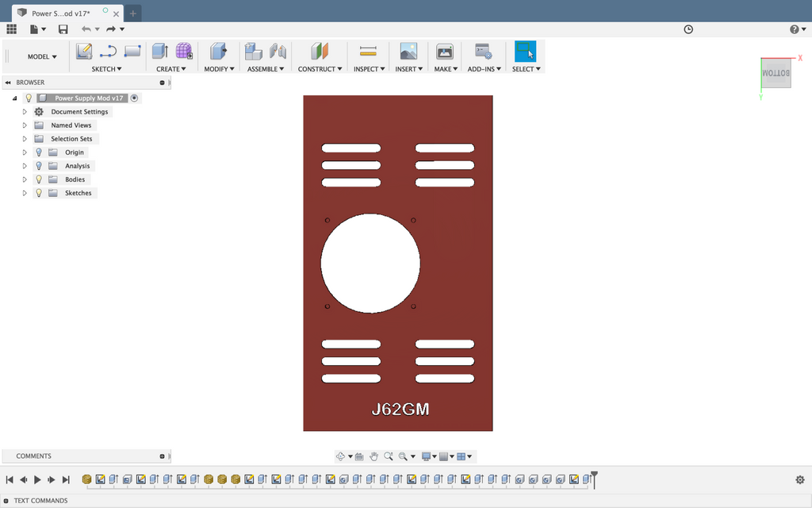Open the 3D Print make icon
The height and width of the screenshot is (508, 812).
[444, 52]
